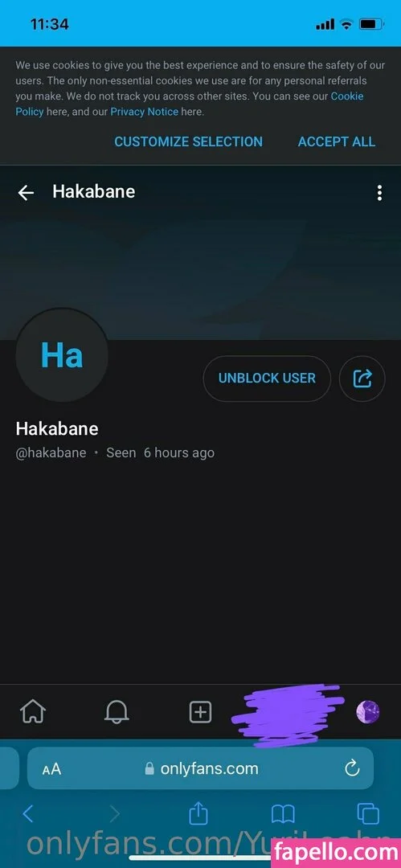Image resolution: width=401 pixels, height=868 pixels.
Task: Click UNBLOCK USER button
Action: click(267, 379)
